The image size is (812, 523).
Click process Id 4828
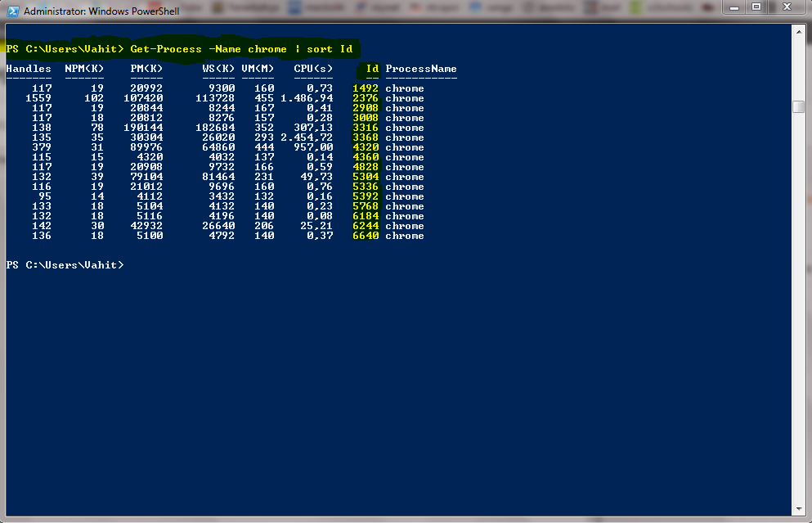coord(366,168)
